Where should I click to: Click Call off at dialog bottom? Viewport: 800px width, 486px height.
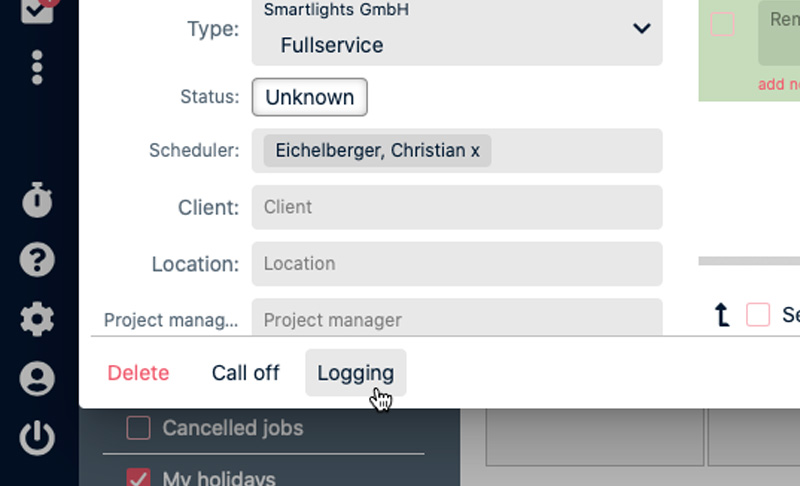tap(245, 373)
